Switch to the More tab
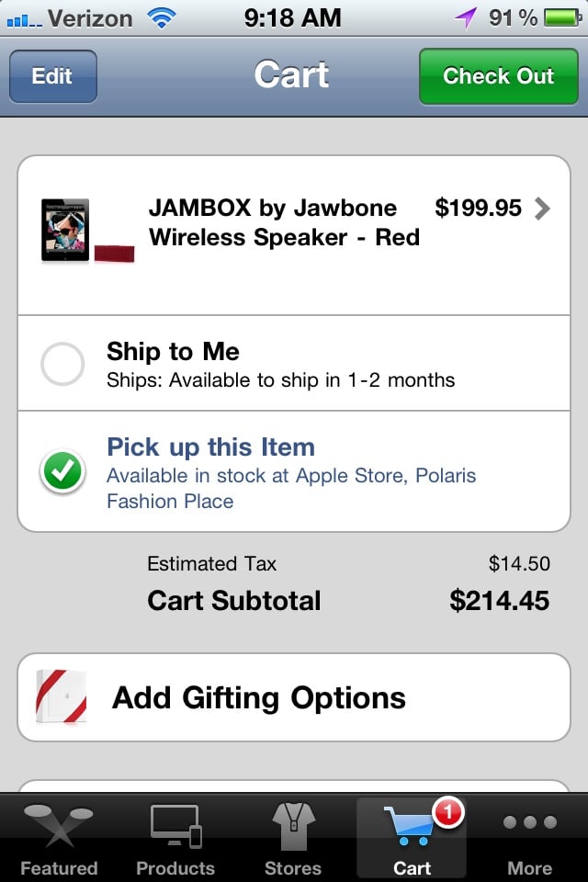Viewport: 588px width, 882px height. 528,836
